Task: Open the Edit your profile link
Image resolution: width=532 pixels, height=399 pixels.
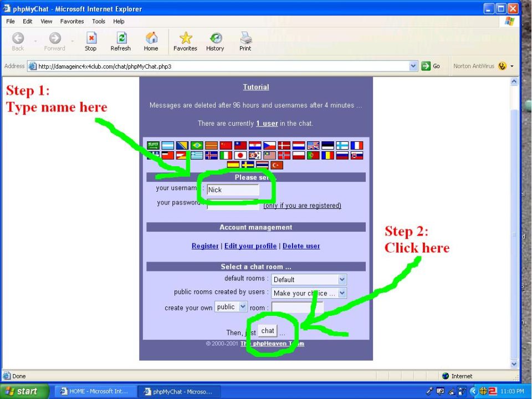Action: click(250, 246)
